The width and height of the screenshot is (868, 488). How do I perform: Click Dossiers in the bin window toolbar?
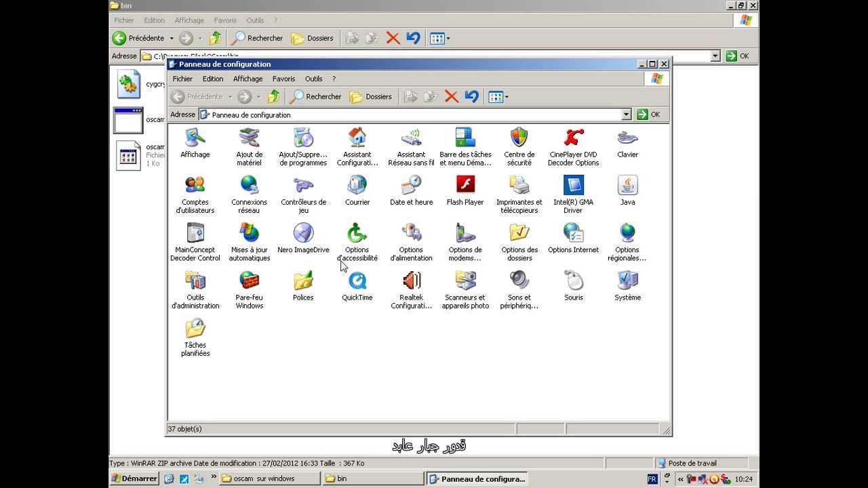312,38
